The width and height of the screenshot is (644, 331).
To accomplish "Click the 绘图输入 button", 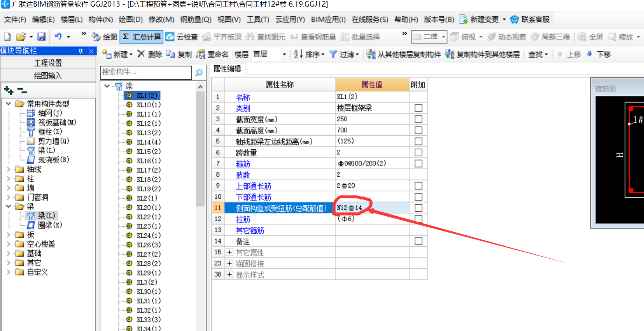I will click(48, 75).
